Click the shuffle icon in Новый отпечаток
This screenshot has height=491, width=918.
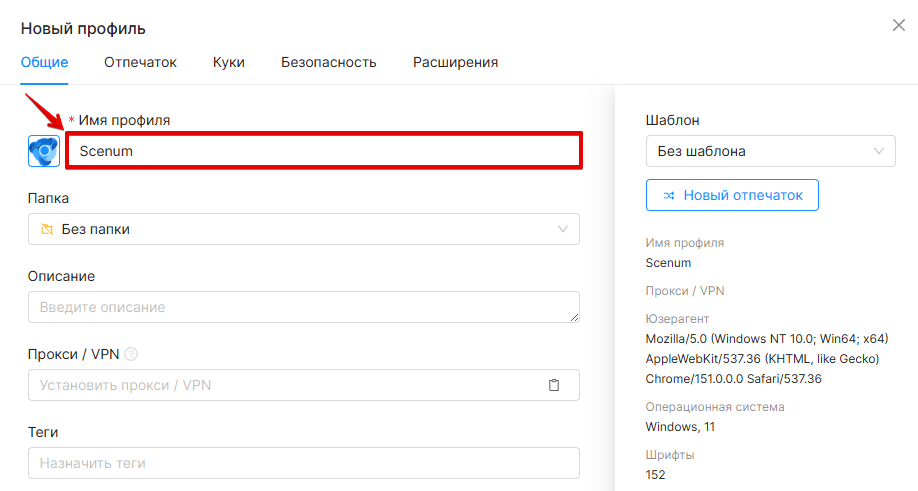pyautogui.click(x=669, y=195)
